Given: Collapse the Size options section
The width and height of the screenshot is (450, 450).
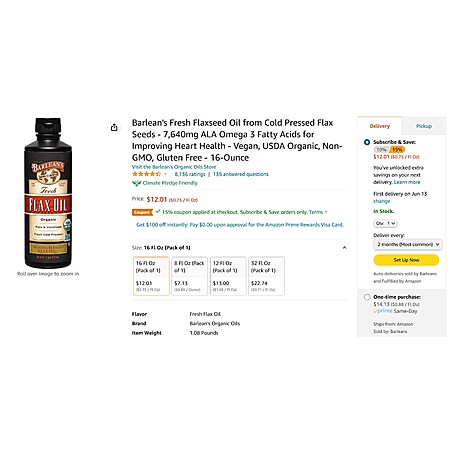Looking at the screenshot, I should (x=344, y=248).
